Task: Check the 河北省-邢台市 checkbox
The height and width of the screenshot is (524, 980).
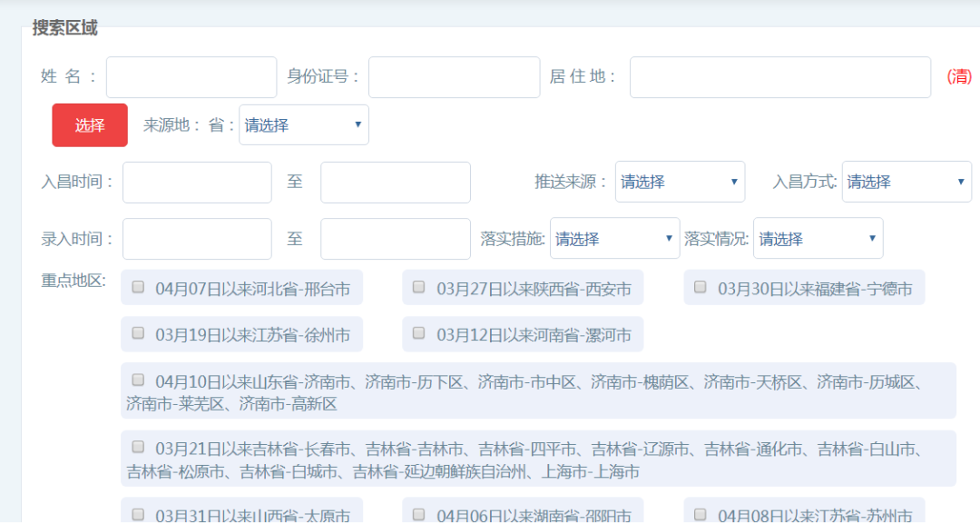Action: click(x=138, y=287)
